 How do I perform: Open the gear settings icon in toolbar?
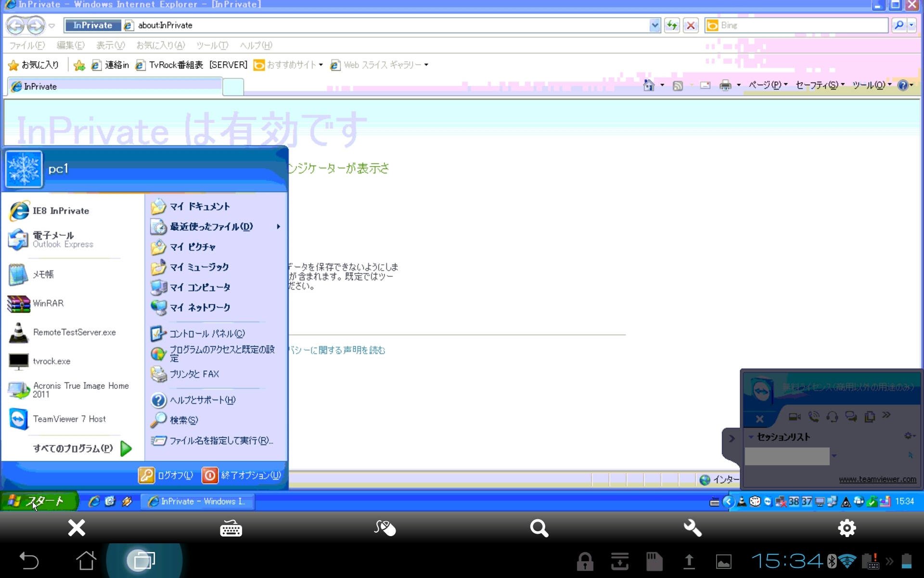click(x=847, y=528)
